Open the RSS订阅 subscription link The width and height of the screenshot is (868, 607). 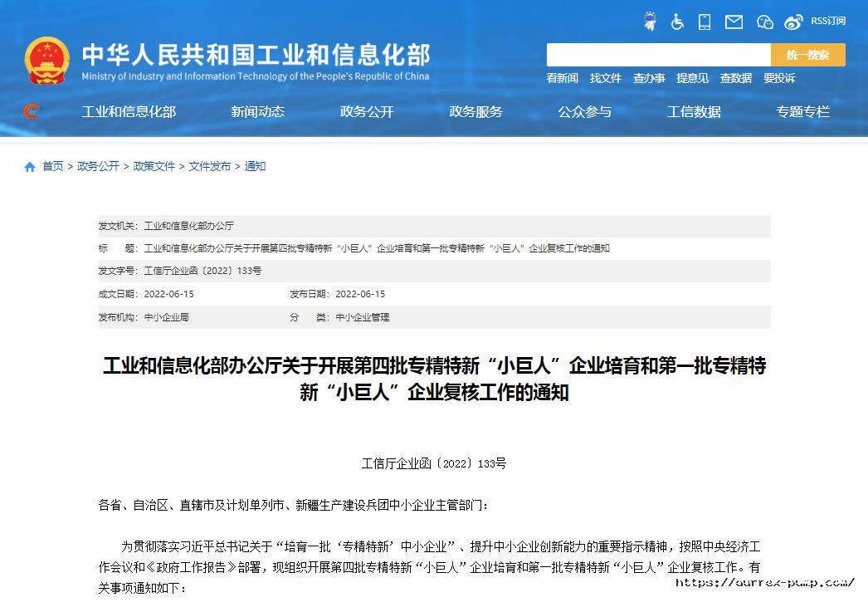click(828, 22)
